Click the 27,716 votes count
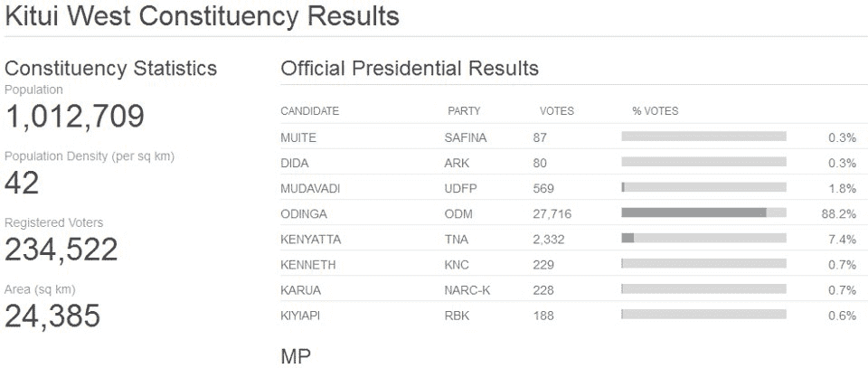Viewport: 868px width, 368px height. pyautogui.click(x=552, y=214)
